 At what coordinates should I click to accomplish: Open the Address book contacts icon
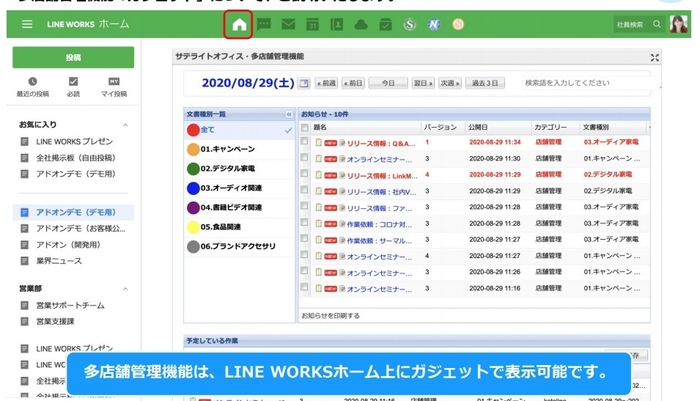point(337,24)
